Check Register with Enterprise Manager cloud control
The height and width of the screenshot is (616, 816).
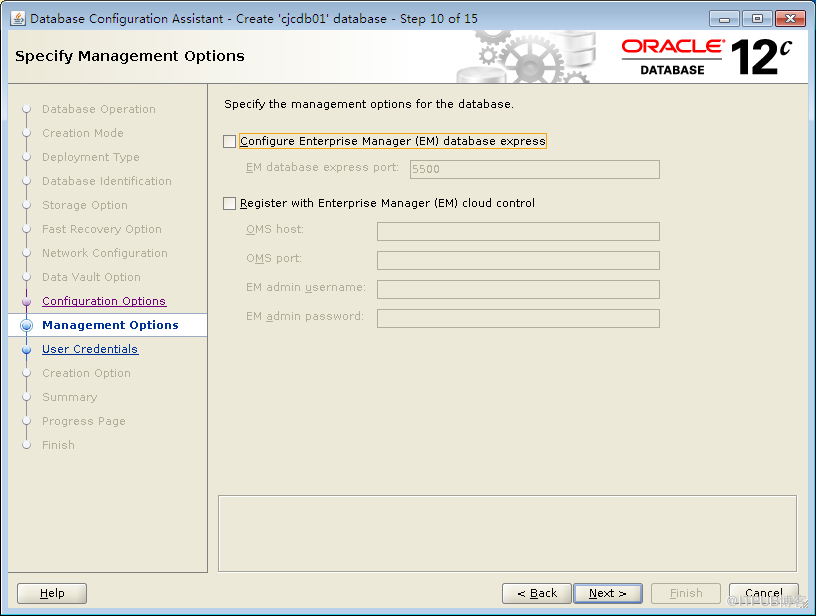click(x=230, y=203)
